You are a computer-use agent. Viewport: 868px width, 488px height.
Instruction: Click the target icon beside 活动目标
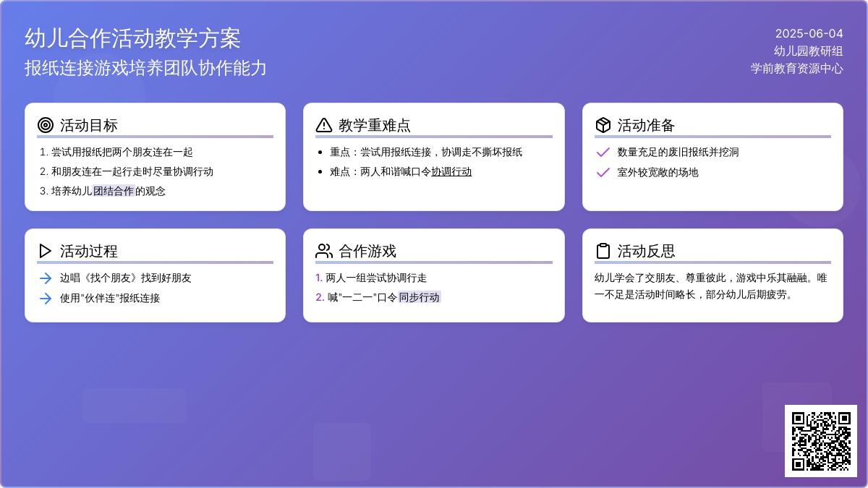tap(46, 125)
